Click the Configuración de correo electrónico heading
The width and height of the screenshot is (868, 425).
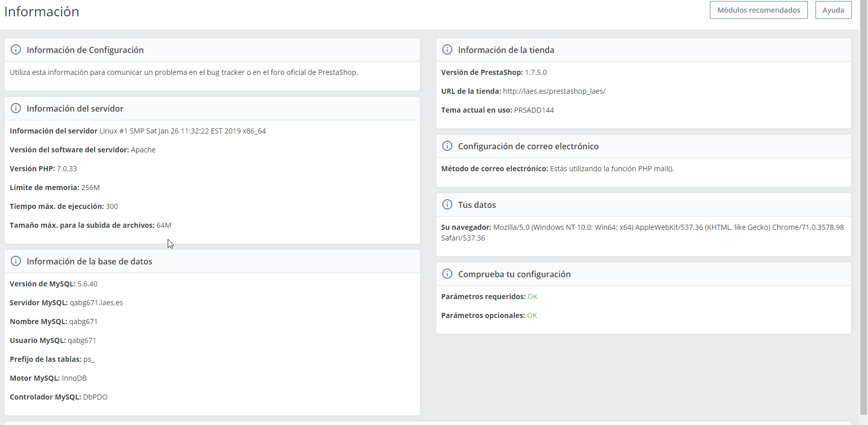coord(528,146)
